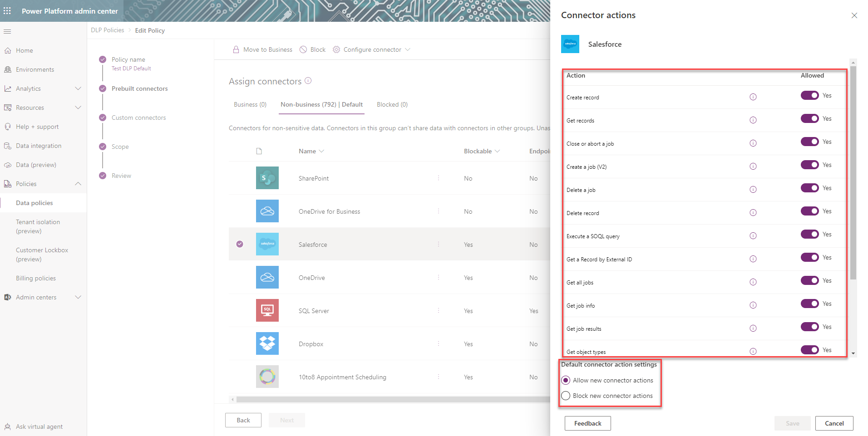Click the Environments icon in sidebar

click(x=8, y=69)
